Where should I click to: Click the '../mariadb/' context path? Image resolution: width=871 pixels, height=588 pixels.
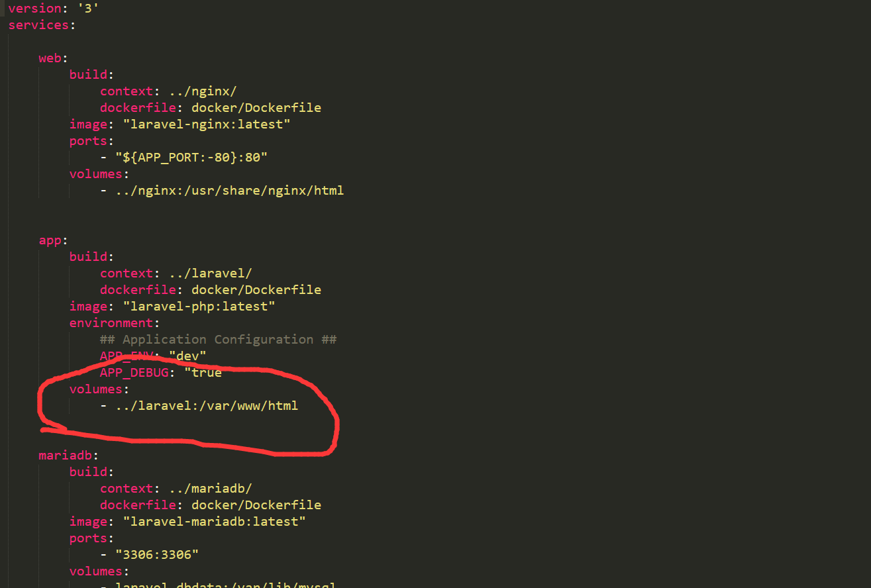[210, 489]
